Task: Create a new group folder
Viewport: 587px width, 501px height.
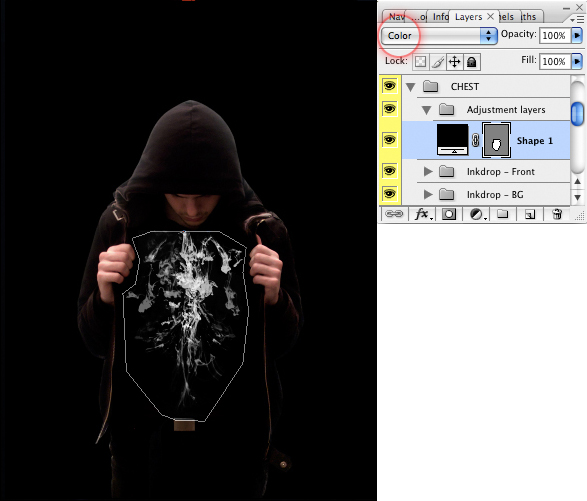Action: 502,214
